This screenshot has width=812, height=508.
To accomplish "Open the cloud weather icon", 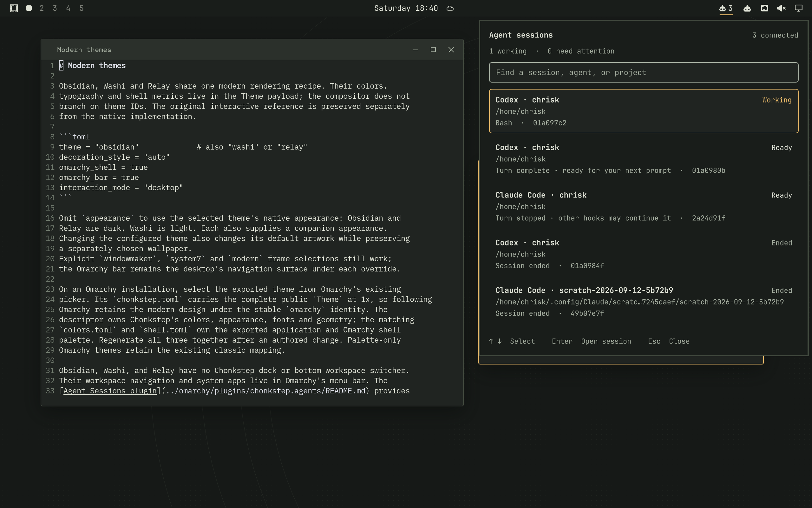I will (450, 8).
